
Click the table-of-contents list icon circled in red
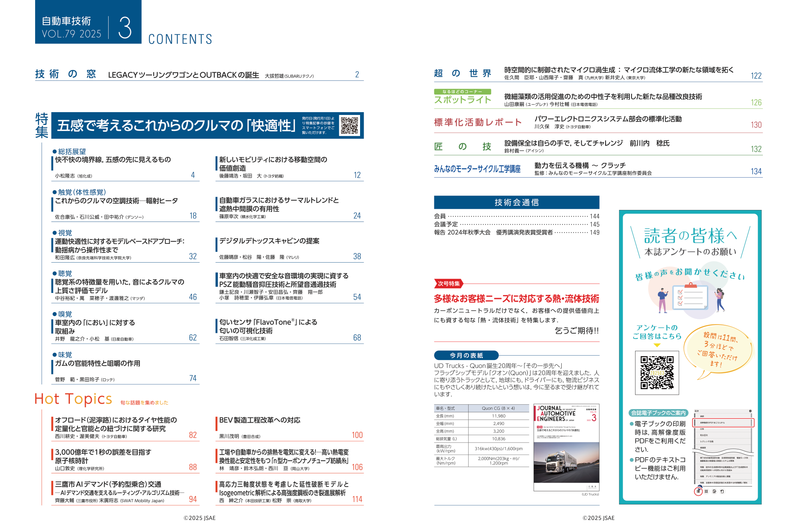click(698, 491)
